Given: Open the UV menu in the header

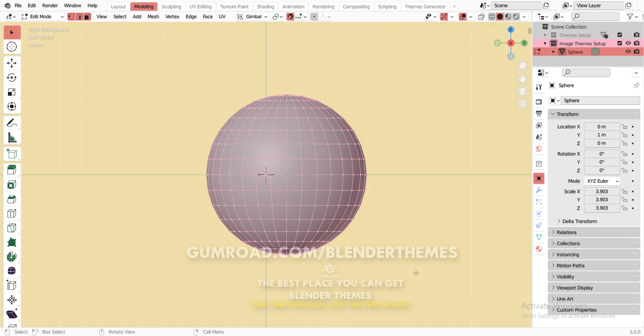Looking at the screenshot, I should 222,17.
